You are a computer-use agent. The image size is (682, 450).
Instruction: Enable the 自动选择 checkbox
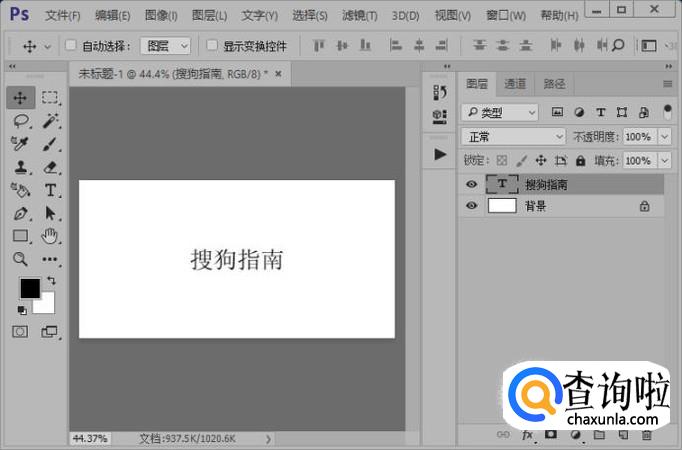pyautogui.click(x=71, y=46)
